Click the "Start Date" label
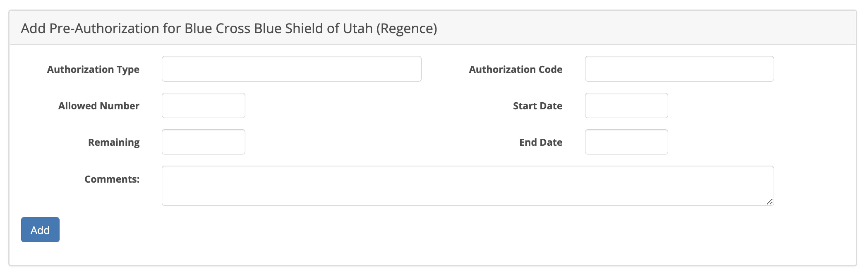Image resolution: width=868 pixels, height=275 pixels. point(537,106)
